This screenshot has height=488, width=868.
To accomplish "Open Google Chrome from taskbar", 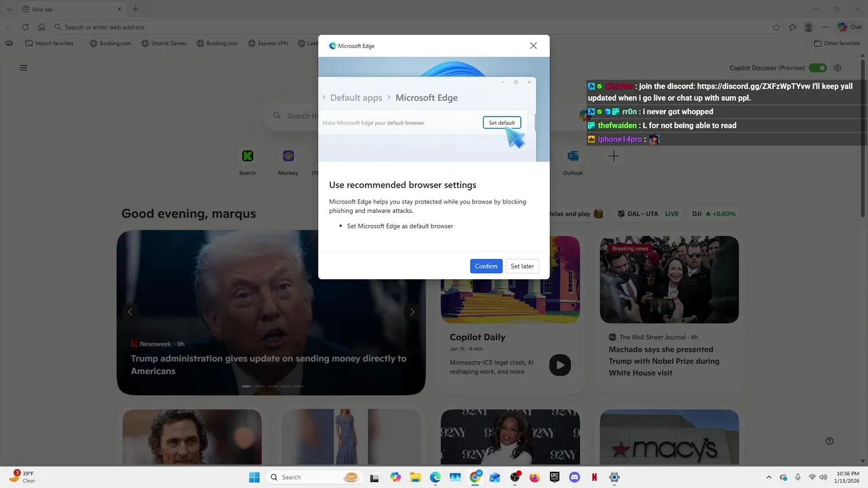I will tap(475, 477).
